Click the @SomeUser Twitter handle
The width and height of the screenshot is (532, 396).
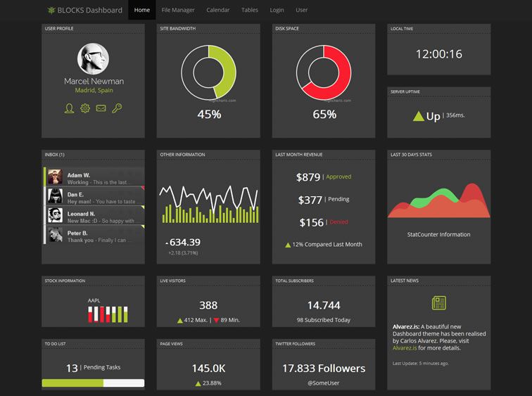coord(324,383)
